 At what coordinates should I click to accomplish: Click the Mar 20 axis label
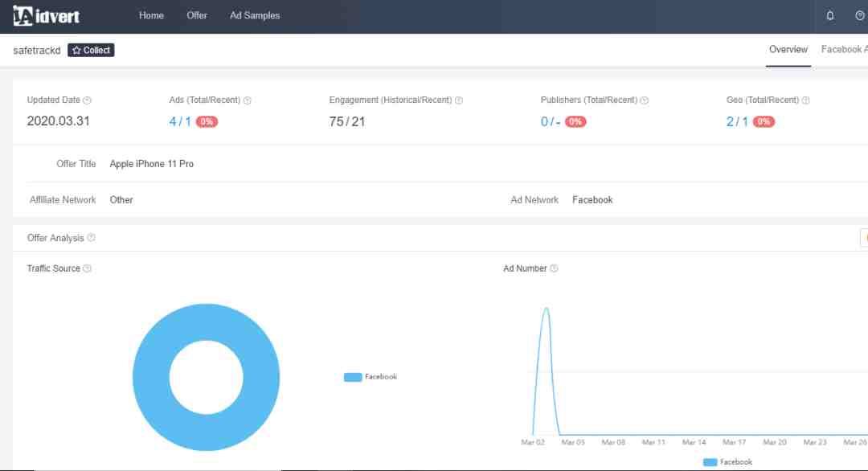pos(775,442)
